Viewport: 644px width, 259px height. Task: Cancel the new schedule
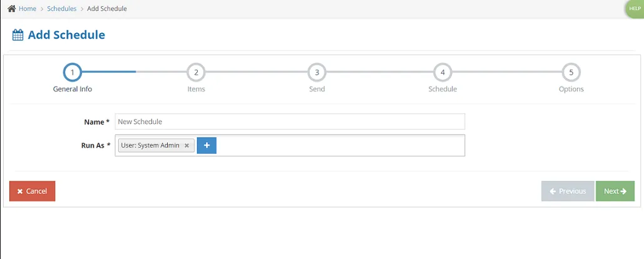[32, 191]
